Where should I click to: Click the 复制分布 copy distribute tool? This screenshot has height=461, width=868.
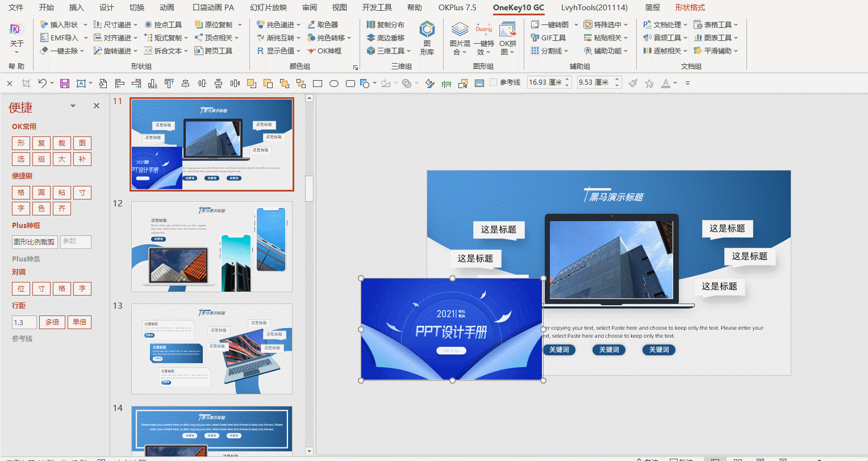coord(386,24)
